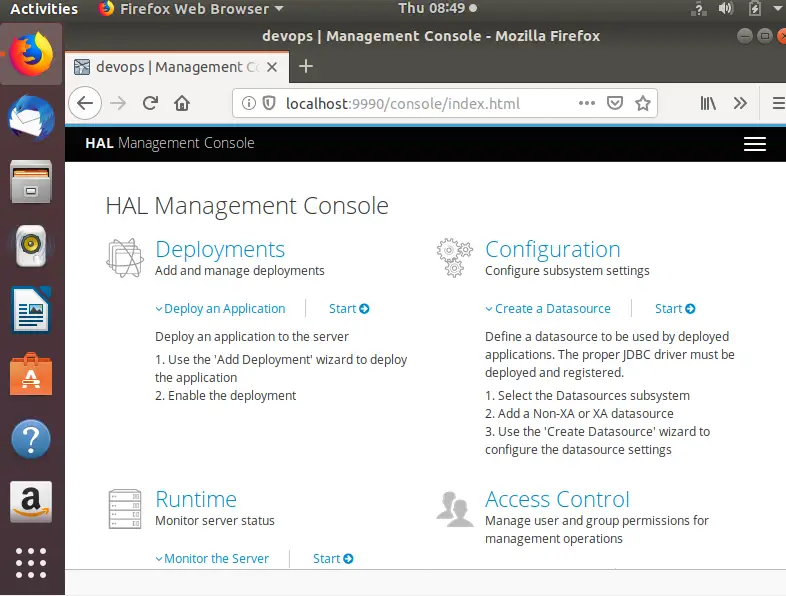Click the Configuration gears icon
The height and width of the screenshot is (596, 786).
click(x=454, y=258)
